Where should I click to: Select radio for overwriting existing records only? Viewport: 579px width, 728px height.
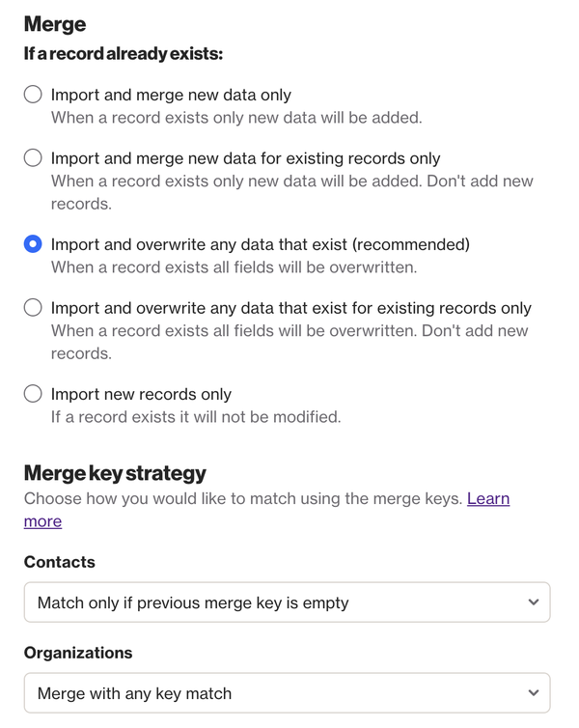point(33,308)
